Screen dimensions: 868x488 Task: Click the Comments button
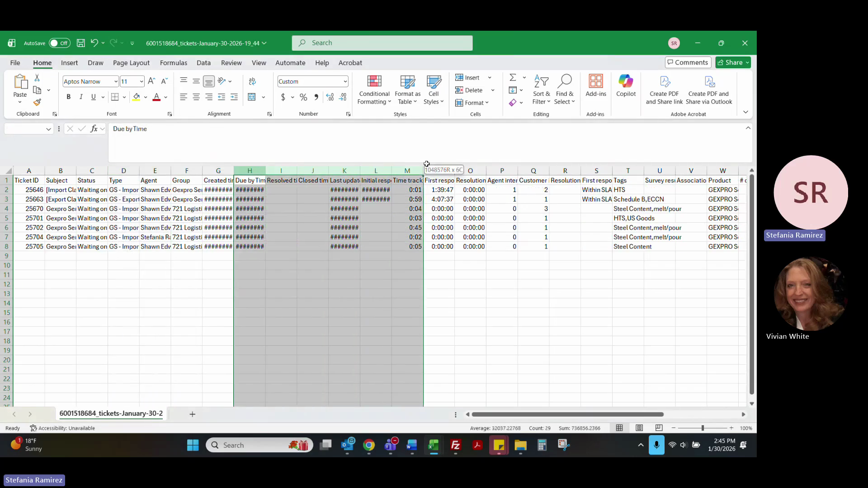(688, 62)
